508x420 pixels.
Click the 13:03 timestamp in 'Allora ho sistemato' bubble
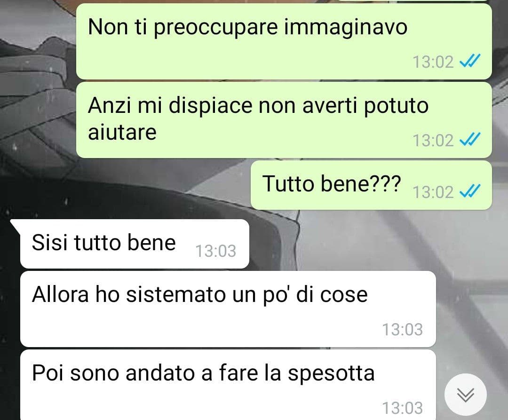[402, 329]
